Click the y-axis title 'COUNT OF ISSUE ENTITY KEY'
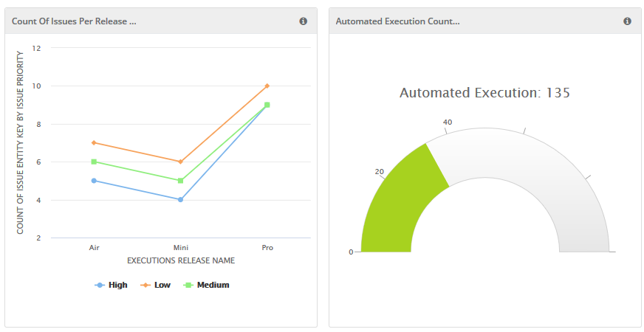The height and width of the screenshot is (332, 644). coord(20,142)
